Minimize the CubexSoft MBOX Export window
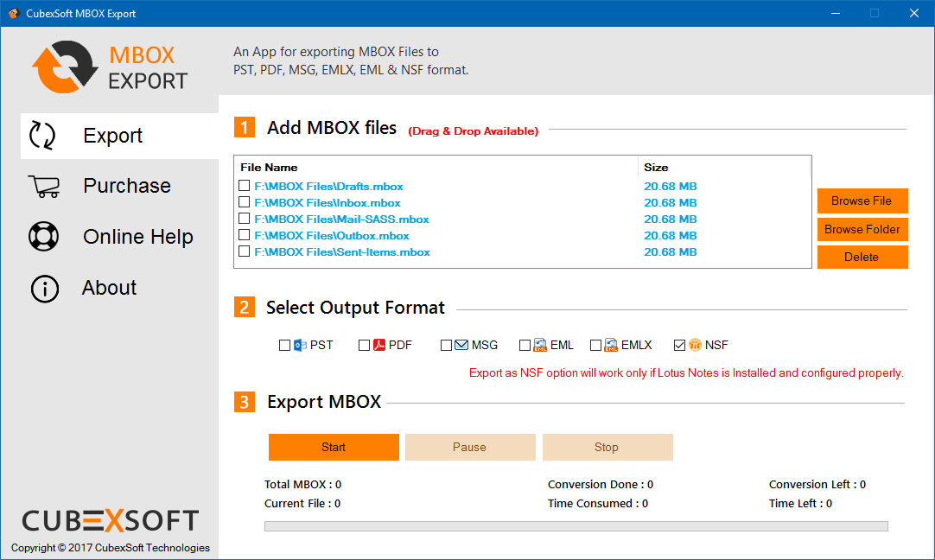 836,13
